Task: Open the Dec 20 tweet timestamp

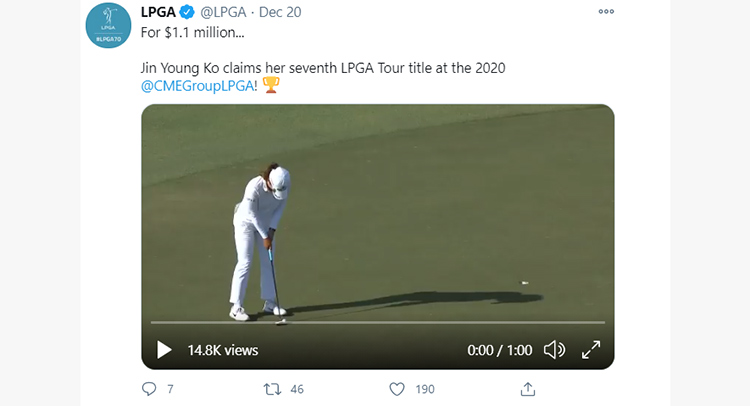Action: click(280, 12)
